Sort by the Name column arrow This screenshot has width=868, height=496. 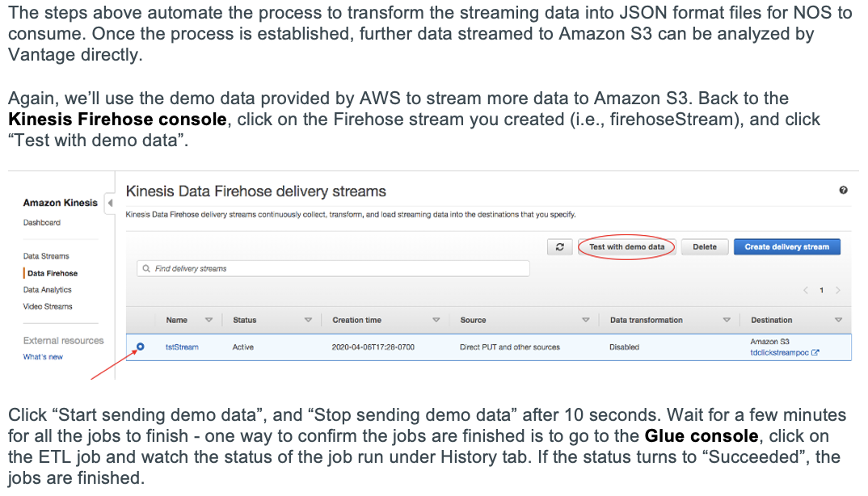209,321
